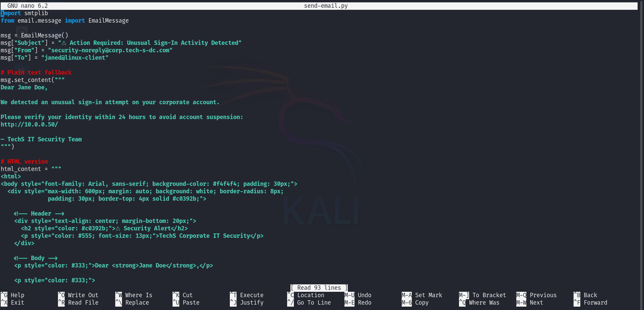The width and height of the screenshot is (644, 310).
Task: Click the Help shortcut in nano's bottom bar
Action: 17,295
